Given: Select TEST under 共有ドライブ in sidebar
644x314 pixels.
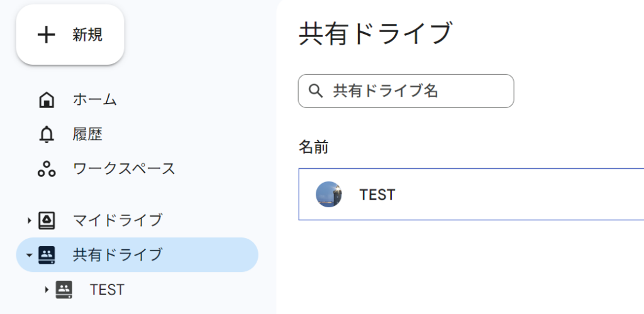Looking at the screenshot, I should 108,290.
